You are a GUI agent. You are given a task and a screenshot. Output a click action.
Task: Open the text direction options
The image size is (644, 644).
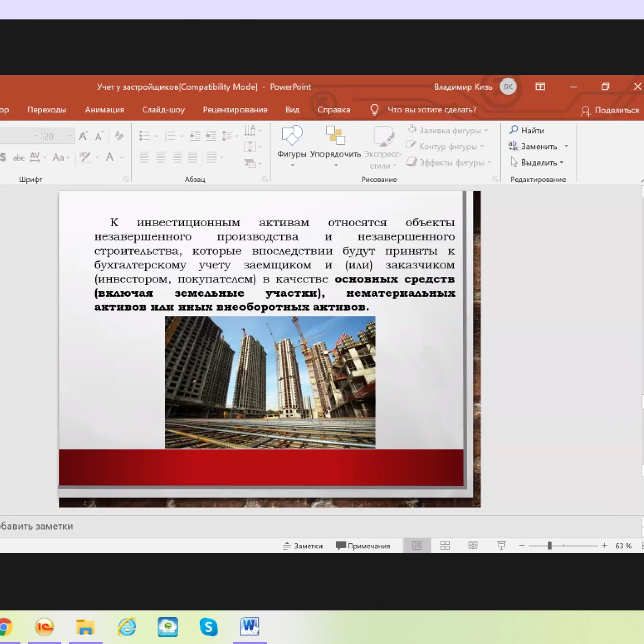pyautogui.click(x=252, y=130)
